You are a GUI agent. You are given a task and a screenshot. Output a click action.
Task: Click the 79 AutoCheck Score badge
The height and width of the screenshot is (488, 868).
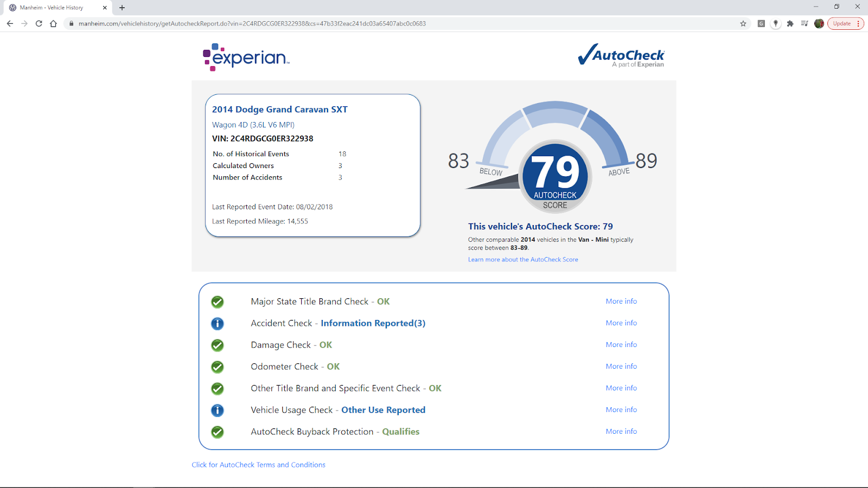[x=555, y=176]
